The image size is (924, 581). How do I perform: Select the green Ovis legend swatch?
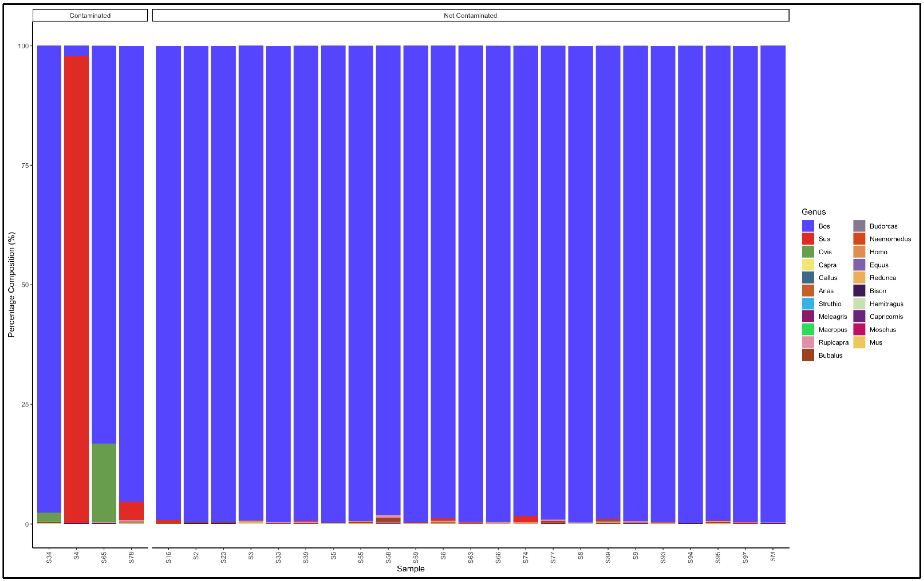tap(808, 252)
